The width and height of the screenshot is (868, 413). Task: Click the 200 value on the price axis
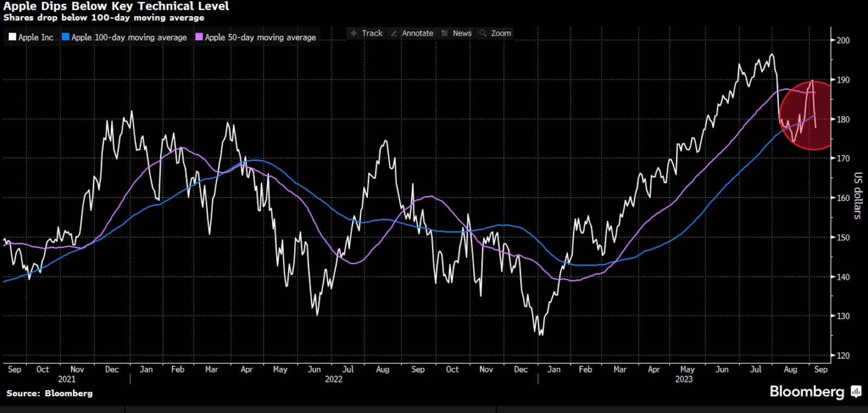click(x=843, y=40)
